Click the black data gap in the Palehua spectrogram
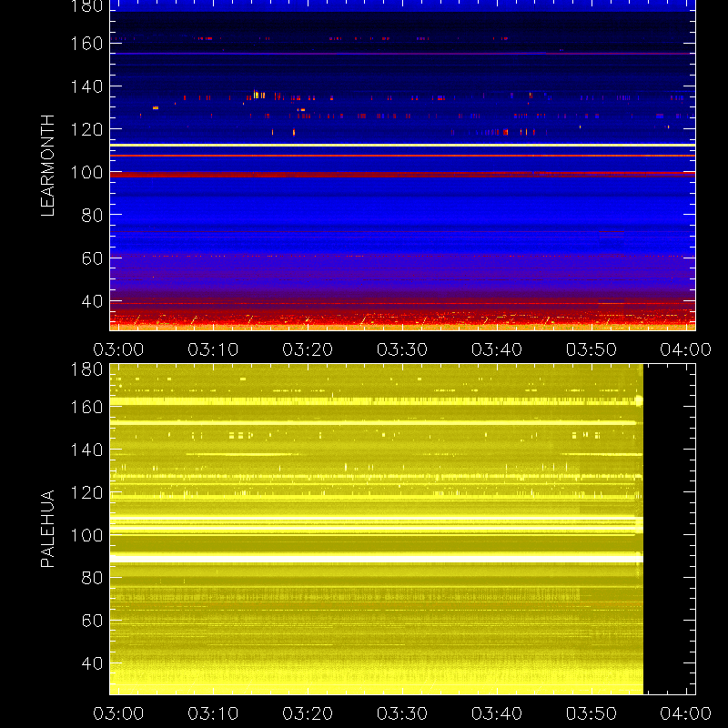Image resolution: width=728 pixels, height=728 pixels. pyautogui.click(x=669, y=530)
